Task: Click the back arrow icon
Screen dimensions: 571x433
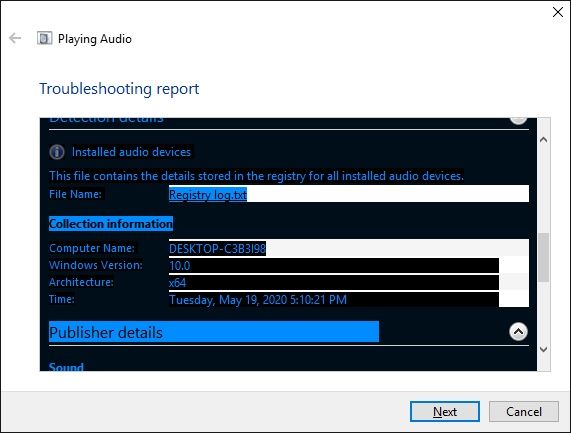Action: (15, 38)
